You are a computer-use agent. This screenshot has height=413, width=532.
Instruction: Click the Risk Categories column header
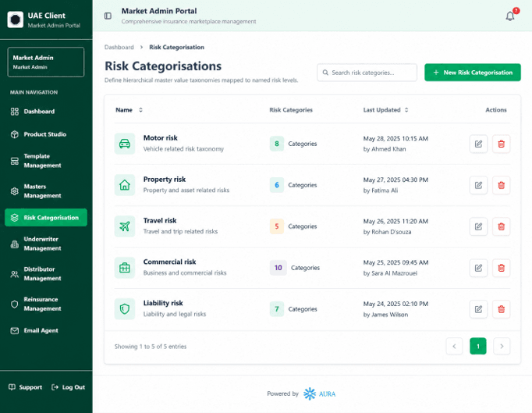(x=291, y=110)
